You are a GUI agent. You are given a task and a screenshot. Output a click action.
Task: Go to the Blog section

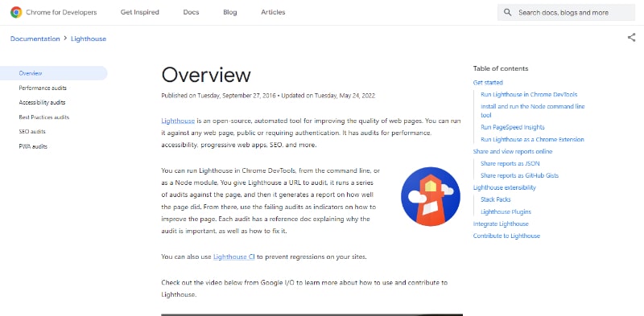(x=230, y=12)
